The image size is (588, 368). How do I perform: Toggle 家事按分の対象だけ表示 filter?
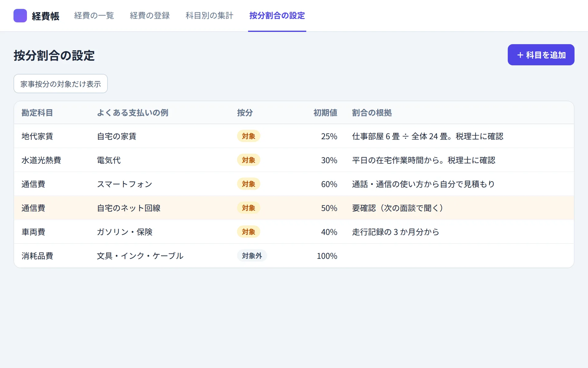click(61, 84)
